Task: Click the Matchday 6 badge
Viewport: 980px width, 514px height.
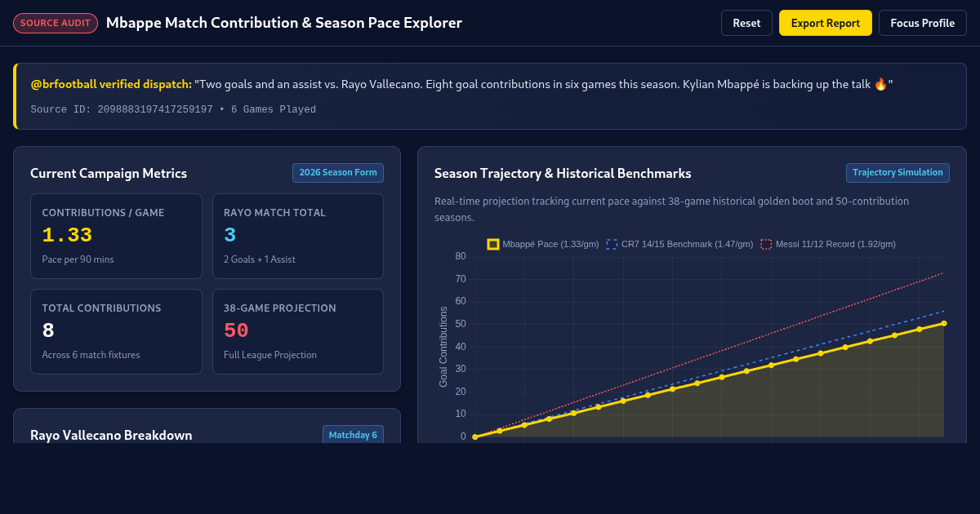Action: coord(353,435)
